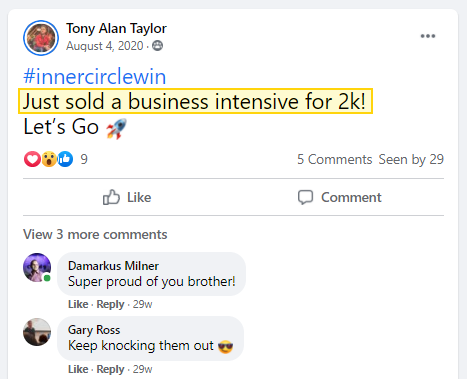
Task: Open the reaction count number 9
Action: pos(84,159)
